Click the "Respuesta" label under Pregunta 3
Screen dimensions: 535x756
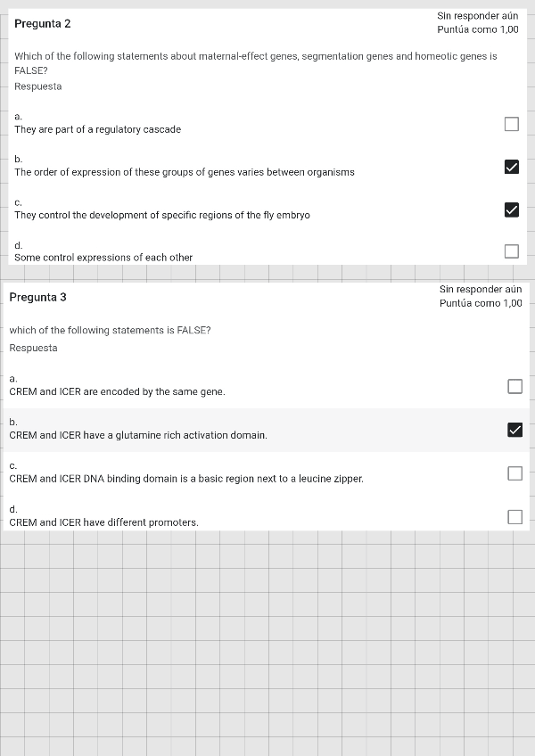(33, 348)
